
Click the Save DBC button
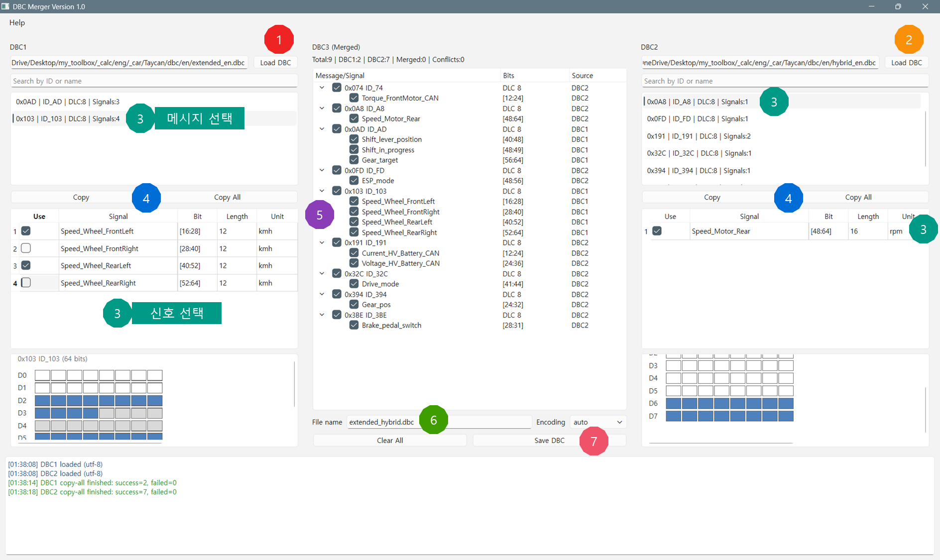coord(549,441)
